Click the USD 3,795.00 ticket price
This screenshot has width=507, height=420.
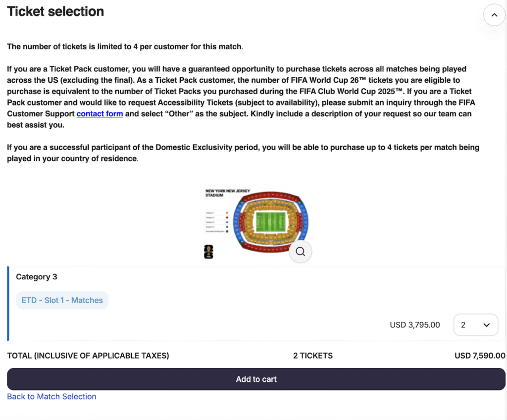(x=415, y=325)
